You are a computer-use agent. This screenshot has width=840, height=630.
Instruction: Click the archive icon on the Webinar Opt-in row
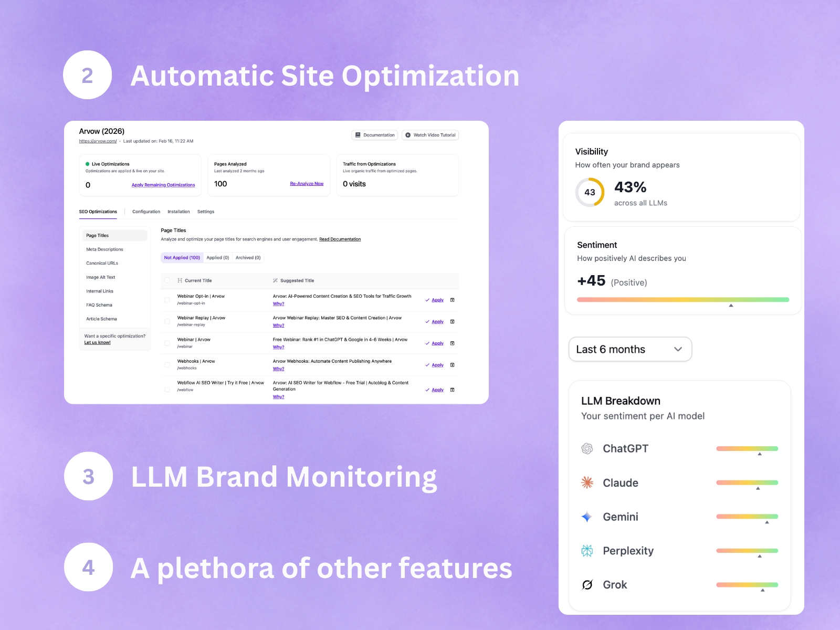452,300
